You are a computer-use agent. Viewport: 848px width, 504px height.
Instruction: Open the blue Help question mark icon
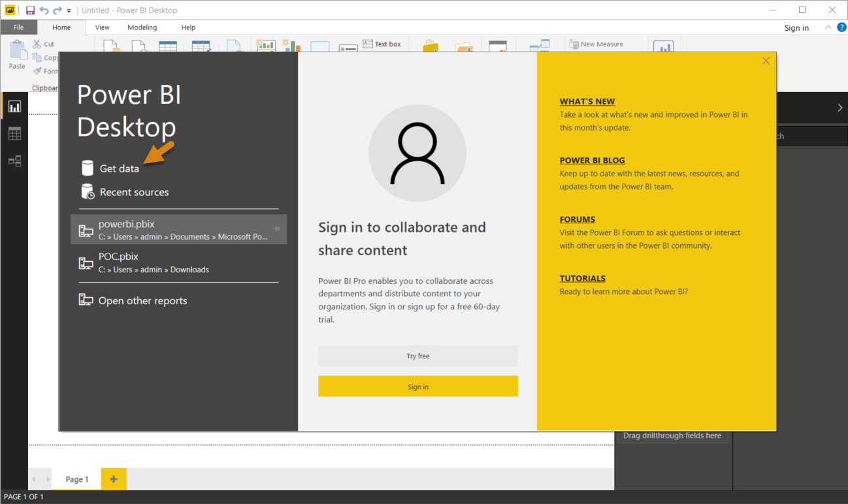(x=841, y=27)
